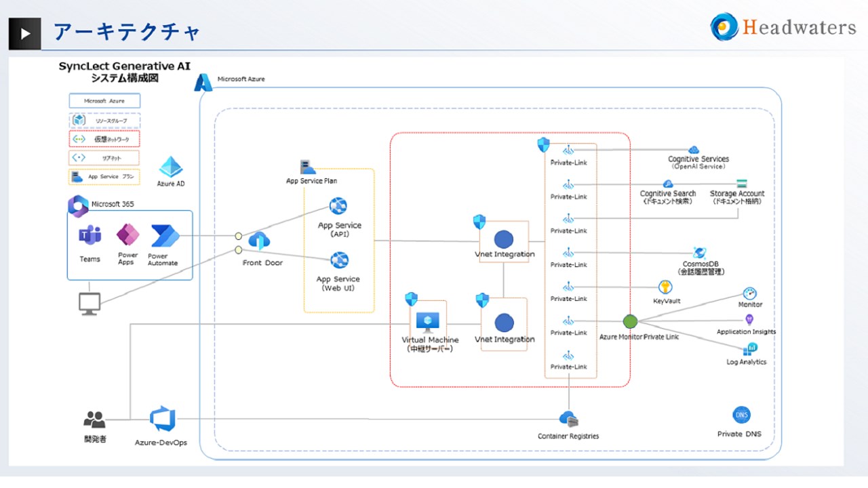
Task: Click the App Service (API) icon
Action: pyautogui.click(x=338, y=206)
